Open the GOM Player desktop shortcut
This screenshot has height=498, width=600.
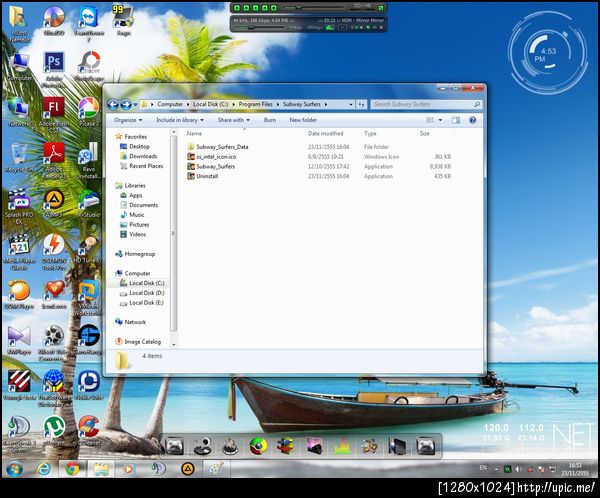pyautogui.click(x=19, y=295)
